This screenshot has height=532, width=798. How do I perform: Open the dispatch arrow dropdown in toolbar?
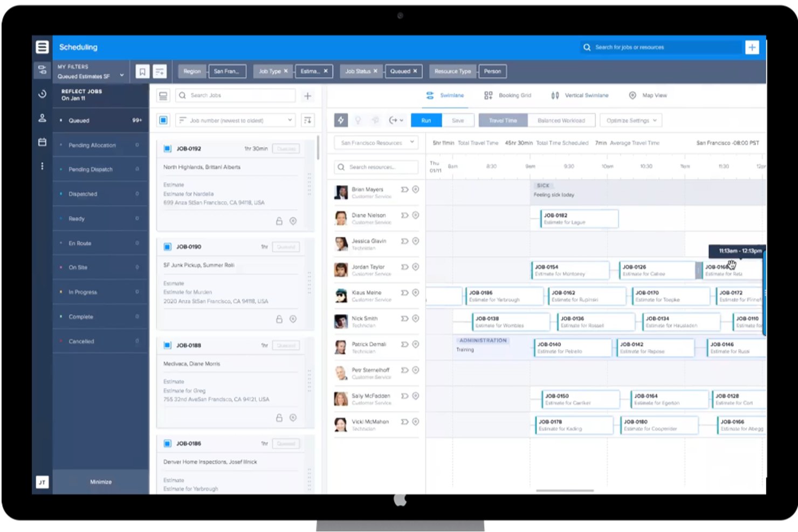click(396, 120)
